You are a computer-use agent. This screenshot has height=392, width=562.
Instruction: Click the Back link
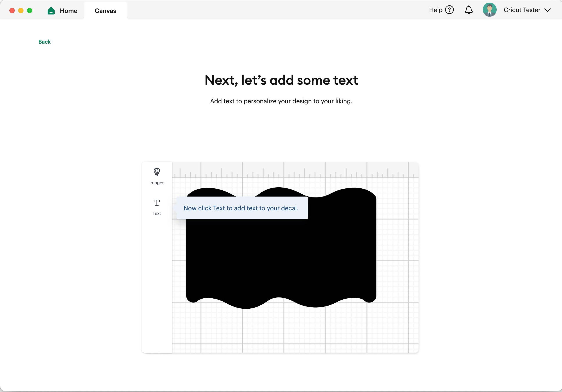[x=44, y=42]
